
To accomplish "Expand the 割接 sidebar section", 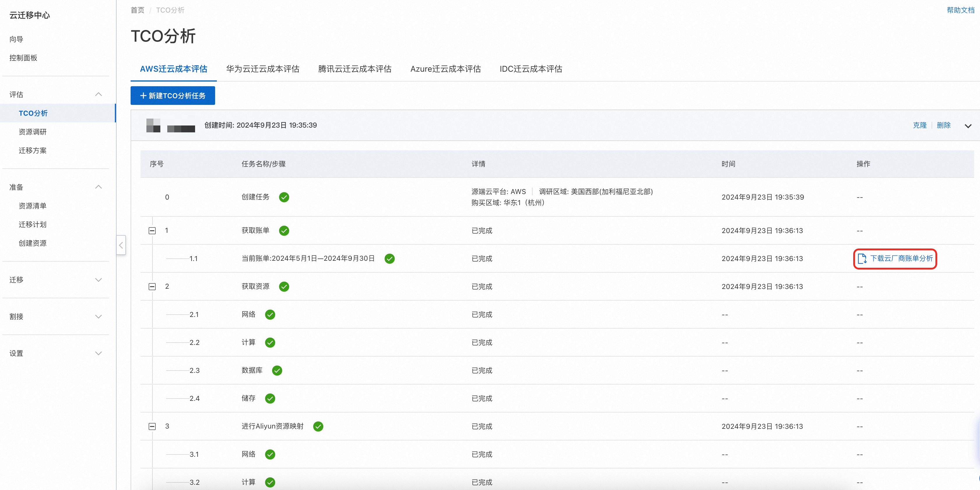I will pos(99,317).
